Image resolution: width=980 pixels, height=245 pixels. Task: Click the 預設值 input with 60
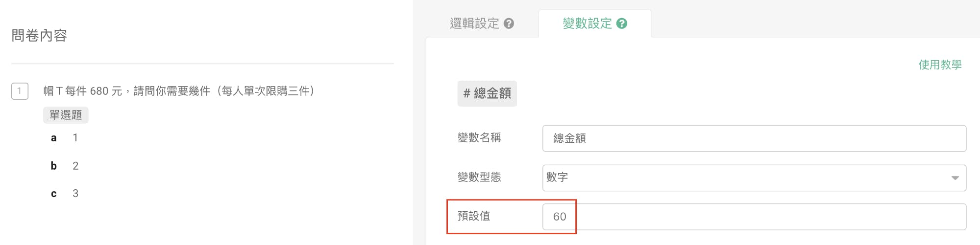click(754, 217)
